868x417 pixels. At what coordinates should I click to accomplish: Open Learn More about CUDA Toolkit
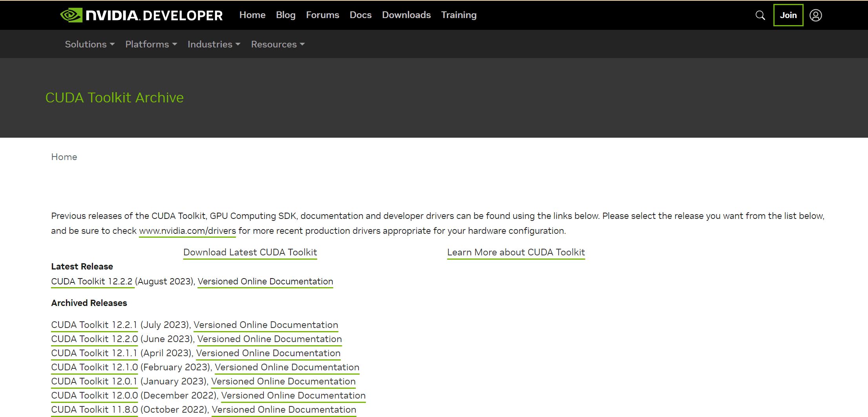point(516,252)
